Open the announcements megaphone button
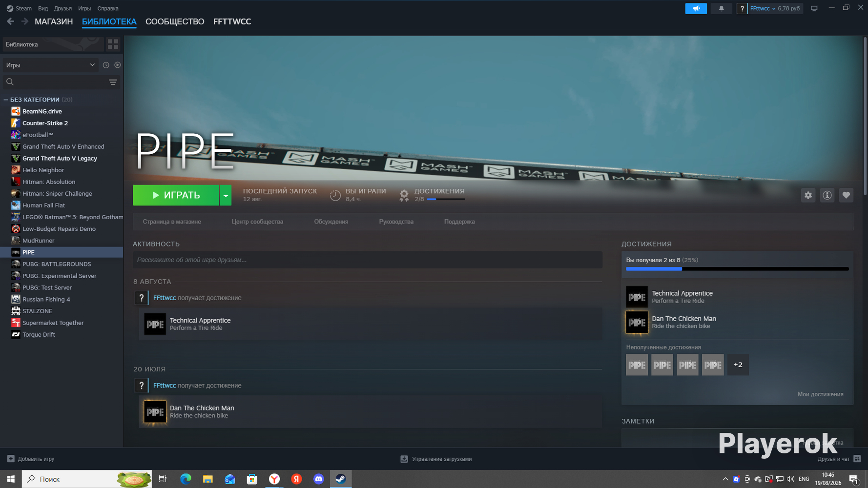This screenshot has width=868, height=488. (696, 8)
